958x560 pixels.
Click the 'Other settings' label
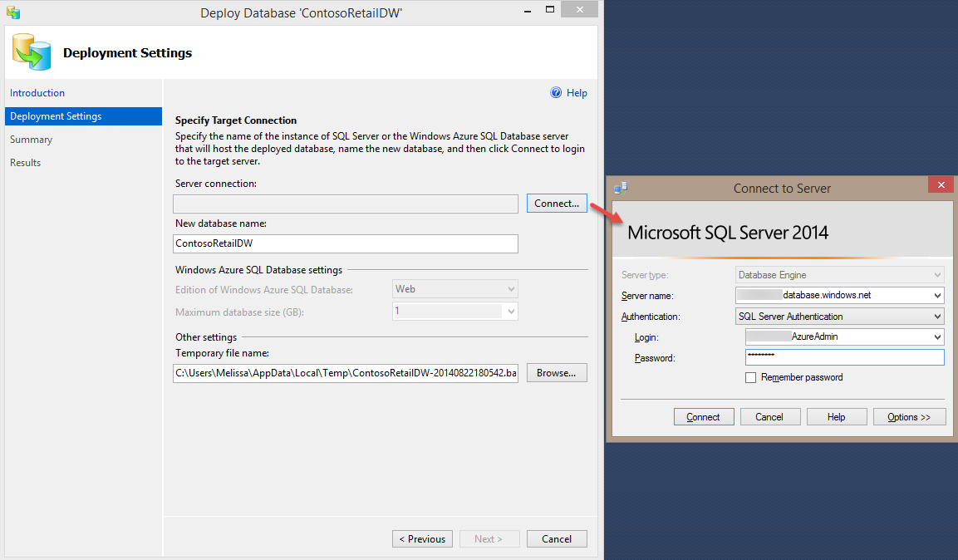(x=206, y=337)
